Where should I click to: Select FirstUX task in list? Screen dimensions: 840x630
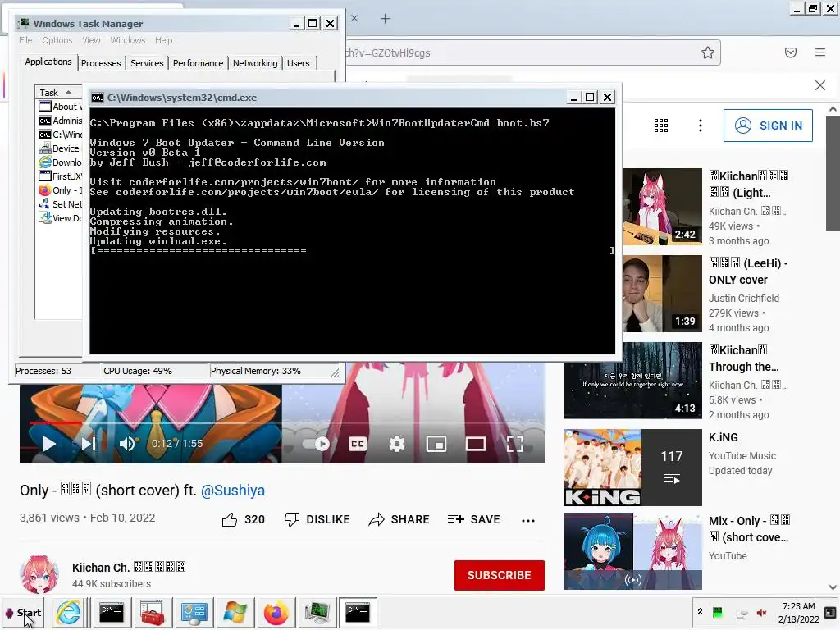tap(60, 176)
